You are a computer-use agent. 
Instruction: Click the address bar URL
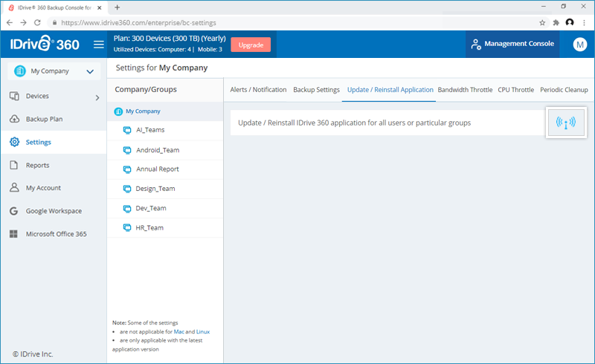pos(138,23)
